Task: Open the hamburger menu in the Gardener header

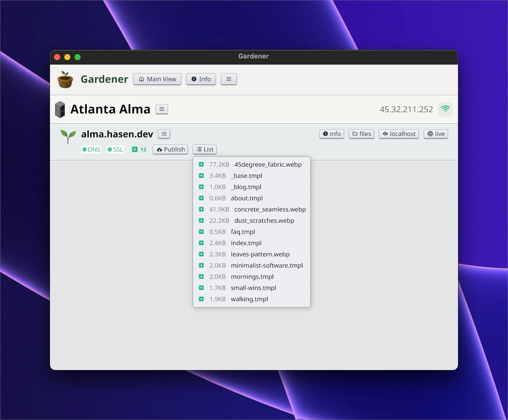Action: 228,79
